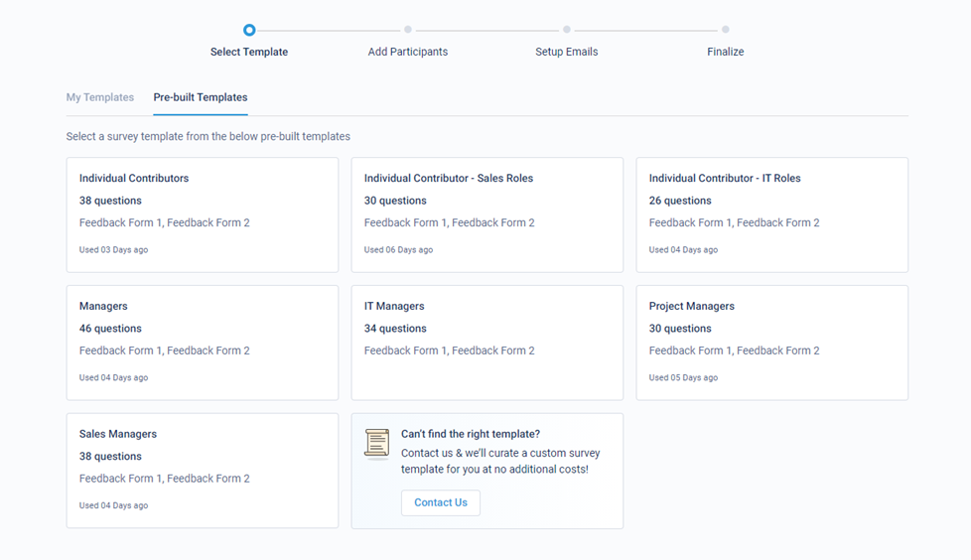Click the Setup Emails step label
971x560 pixels.
click(x=567, y=52)
